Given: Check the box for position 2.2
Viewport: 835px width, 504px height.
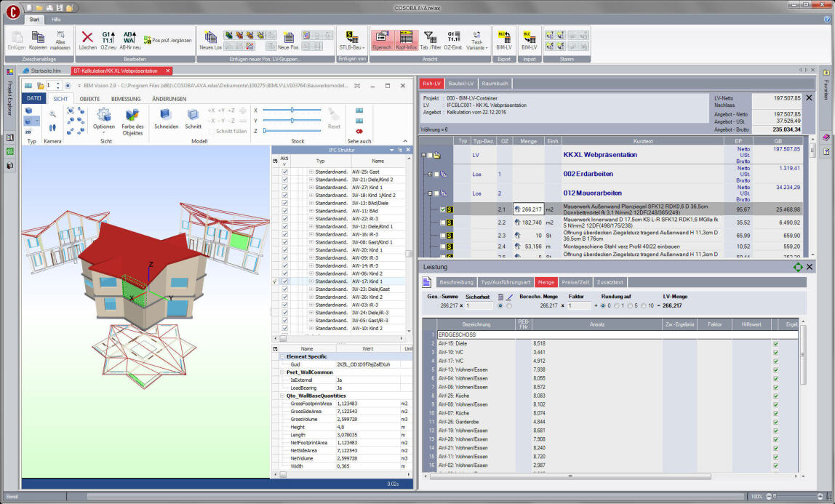Looking at the screenshot, I should (442, 223).
